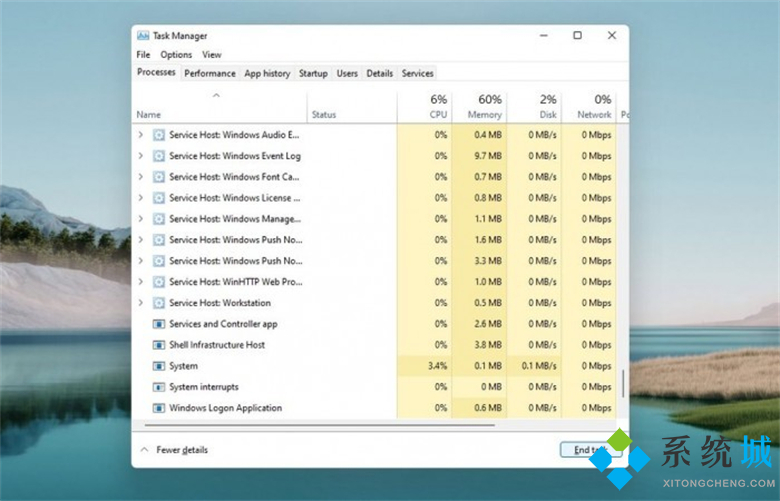780x501 pixels.
Task: Click the Shell Infrastructure Host icon
Action: click(159, 345)
